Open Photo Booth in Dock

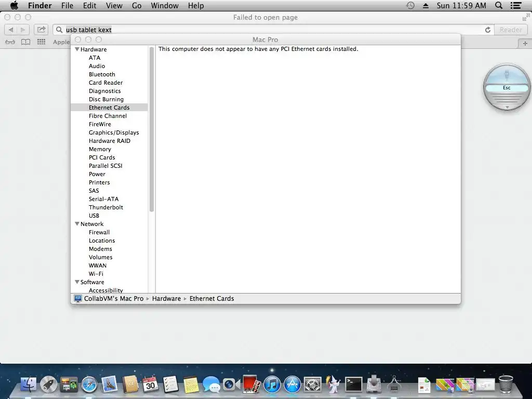coord(251,385)
